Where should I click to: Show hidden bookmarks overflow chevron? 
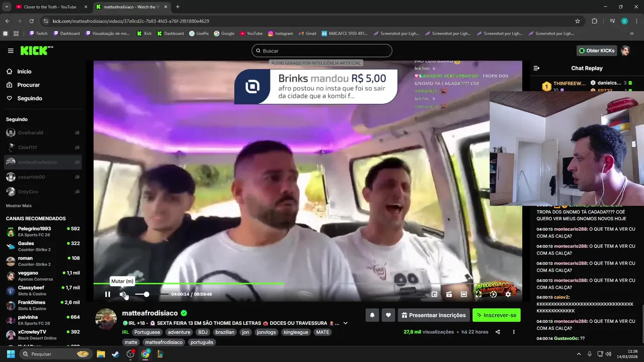(632, 34)
